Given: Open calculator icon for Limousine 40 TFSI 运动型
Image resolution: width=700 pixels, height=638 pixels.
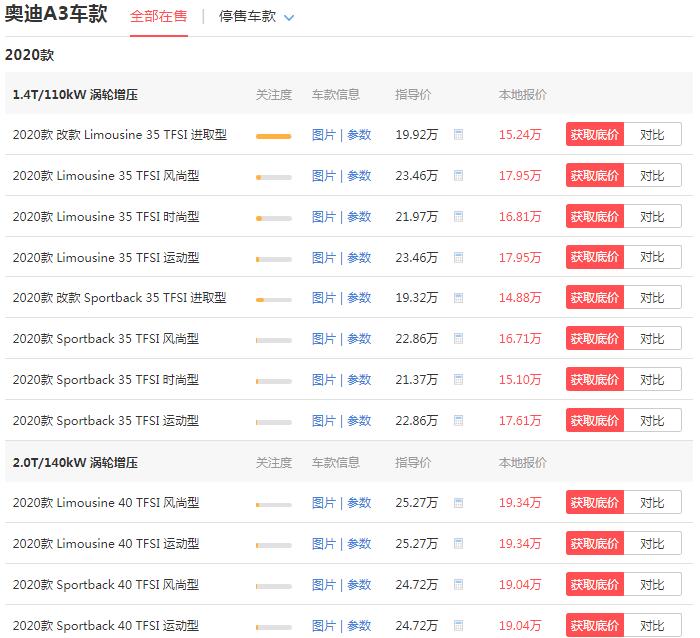Looking at the screenshot, I should (458, 543).
